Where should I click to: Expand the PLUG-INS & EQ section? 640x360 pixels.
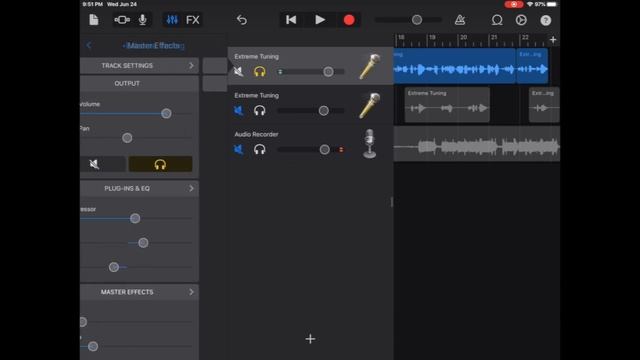139,188
